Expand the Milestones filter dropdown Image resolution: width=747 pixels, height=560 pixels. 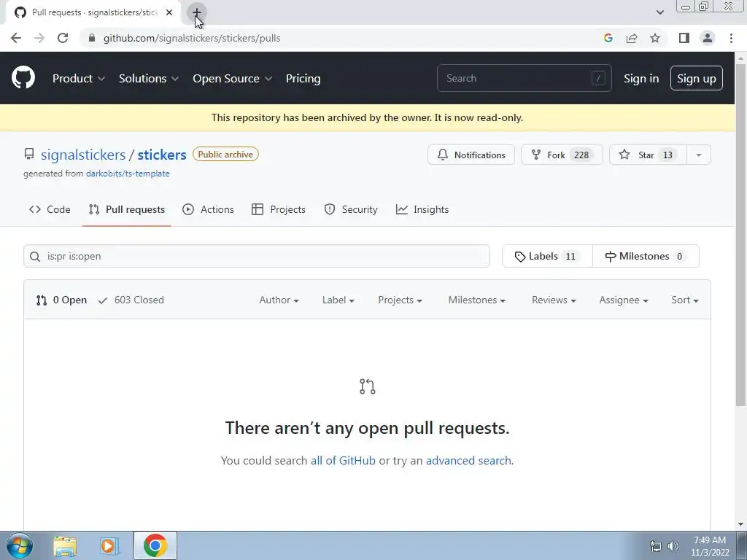[477, 300]
